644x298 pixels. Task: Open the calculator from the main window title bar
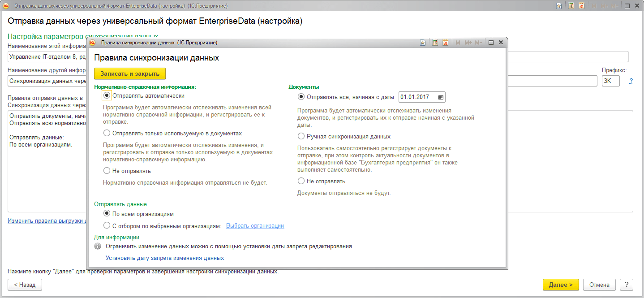coord(571,6)
